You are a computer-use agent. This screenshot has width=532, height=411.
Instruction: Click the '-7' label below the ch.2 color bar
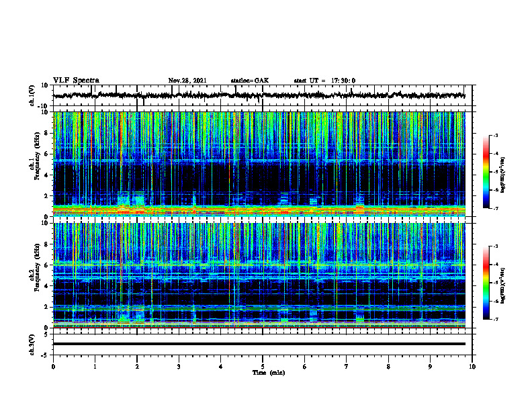[x=496, y=320]
